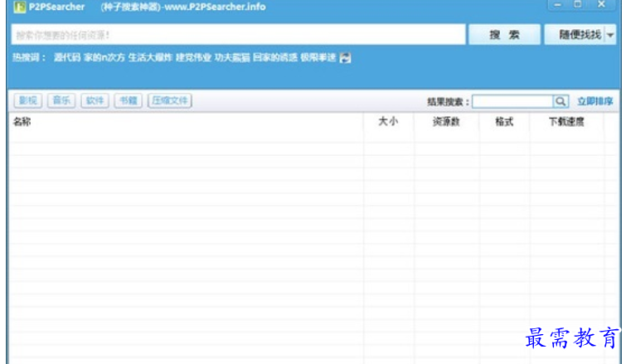This screenshot has width=626, height=364.
Task: Search the hot word 生活大爆炸
Action: [x=150, y=57]
